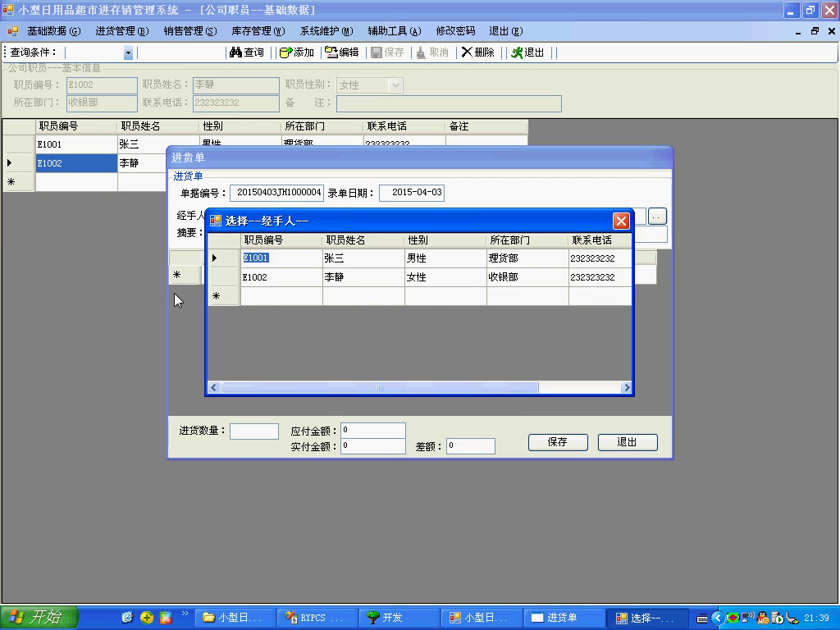Open the 库存管理(W) menu
The height and width of the screenshot is (630, 840).
click(258, 31)
